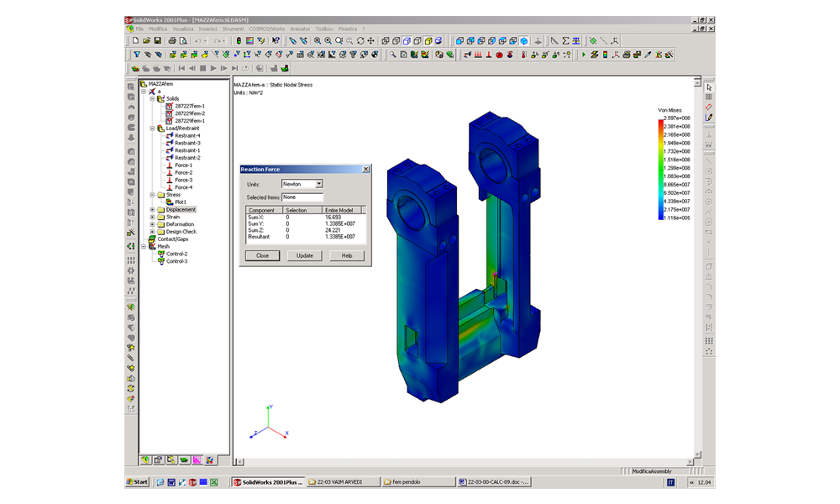This screenshot has width=840, height=504.
Task: Switch to 22-03 VAIM ARVEDI taskbar window
Action: pyautogui.click(x=343, y=482)
